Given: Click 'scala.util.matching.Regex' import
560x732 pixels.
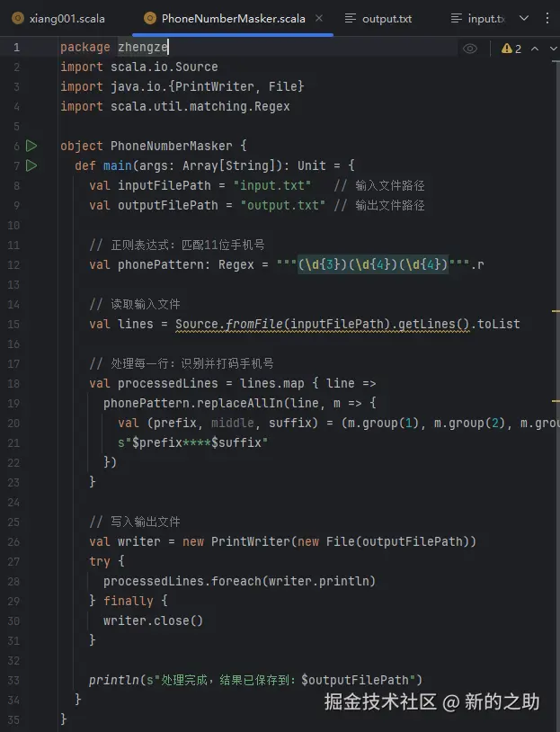Looking at the screenshot, I should pyautogui.click(x=200, y=106).
